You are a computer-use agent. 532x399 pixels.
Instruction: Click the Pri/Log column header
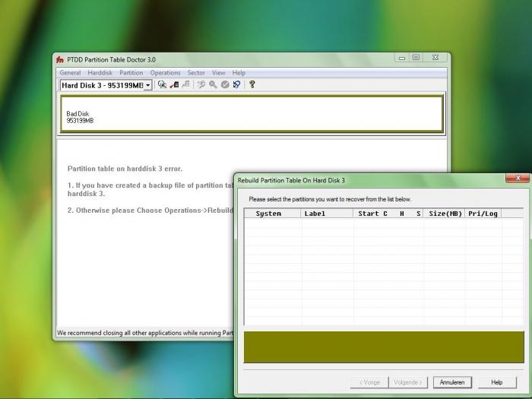click(x=483, y=214)
